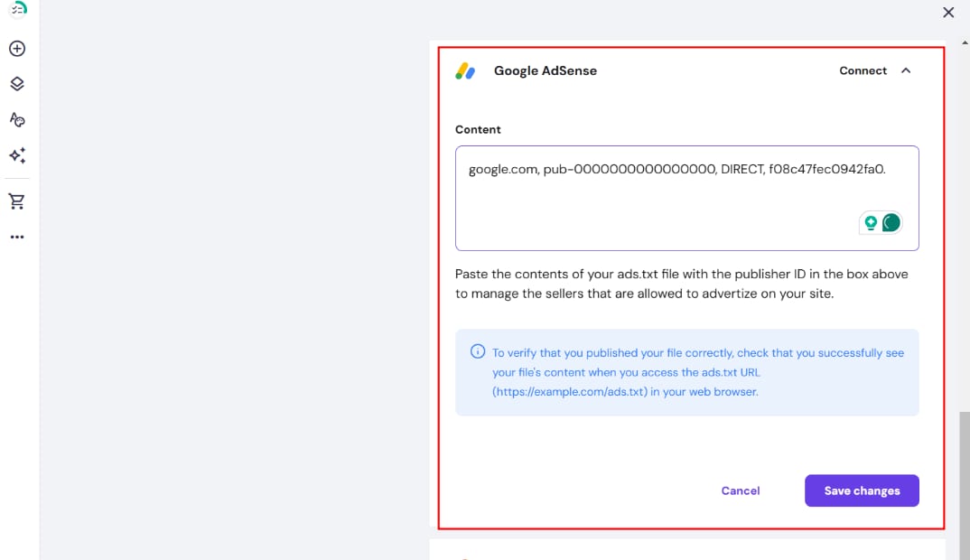Close the integrations panel with X

pos(948,13)
